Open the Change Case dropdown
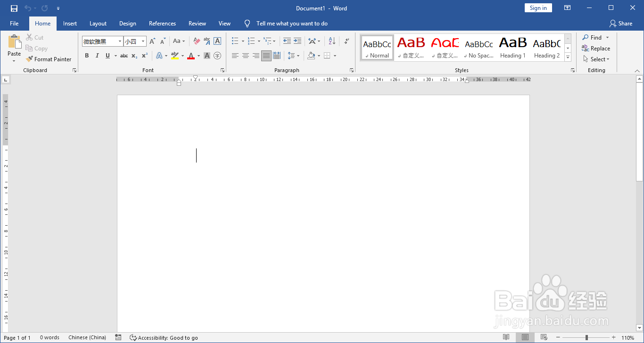This screenshot has height=343, width=644. 179,41
